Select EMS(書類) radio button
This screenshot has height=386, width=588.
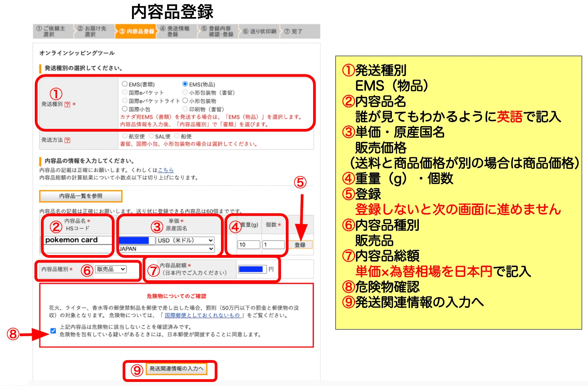tap(125, 84)
